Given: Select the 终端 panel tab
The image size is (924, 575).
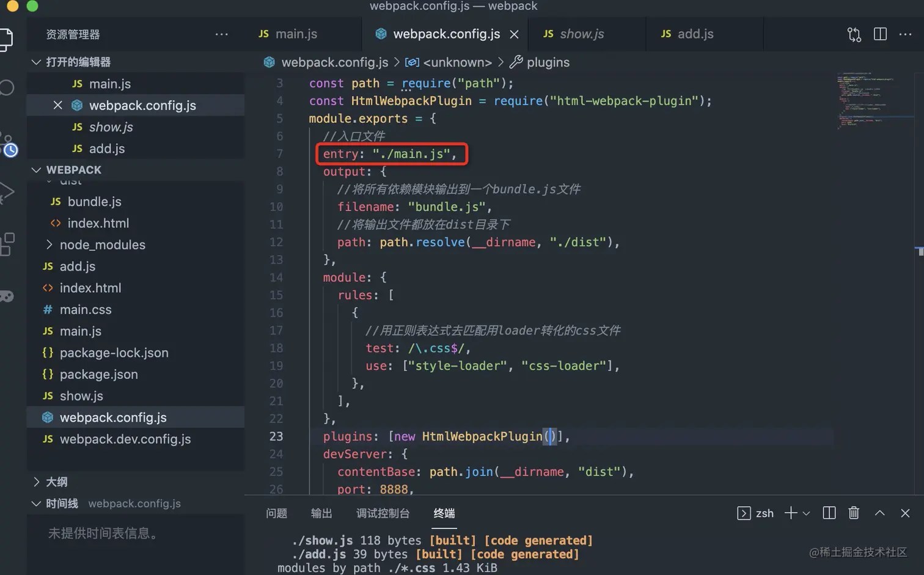Looking at the screenshot, I should point(444,513).
